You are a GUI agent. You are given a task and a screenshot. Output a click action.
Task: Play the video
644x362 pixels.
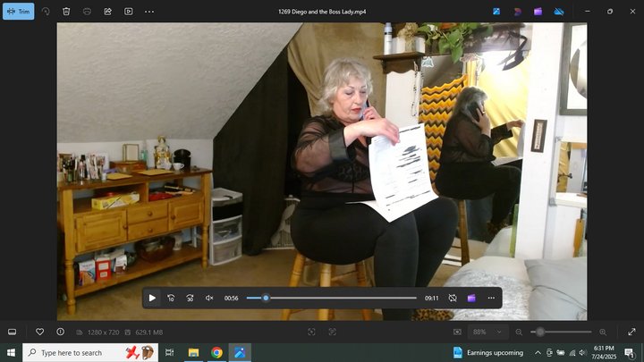click(152, 298)
